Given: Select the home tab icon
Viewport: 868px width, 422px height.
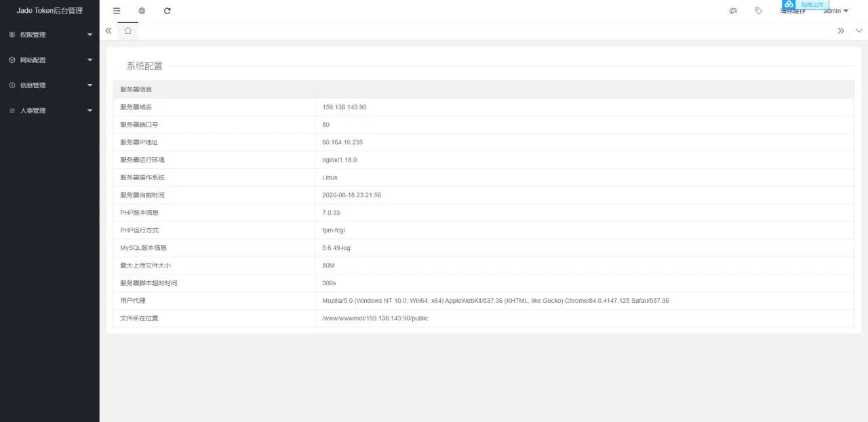Looking at the screenshot, I should coord(127,30).
